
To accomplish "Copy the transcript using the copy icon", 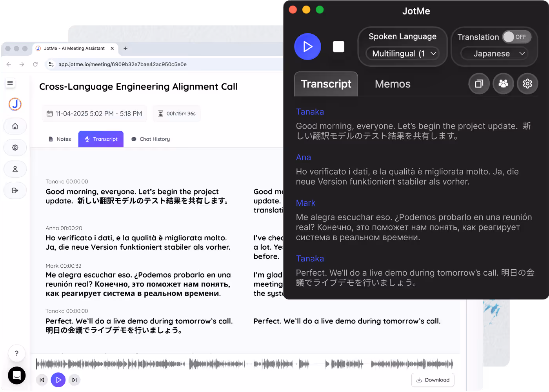I will click(x=479, y=83).
